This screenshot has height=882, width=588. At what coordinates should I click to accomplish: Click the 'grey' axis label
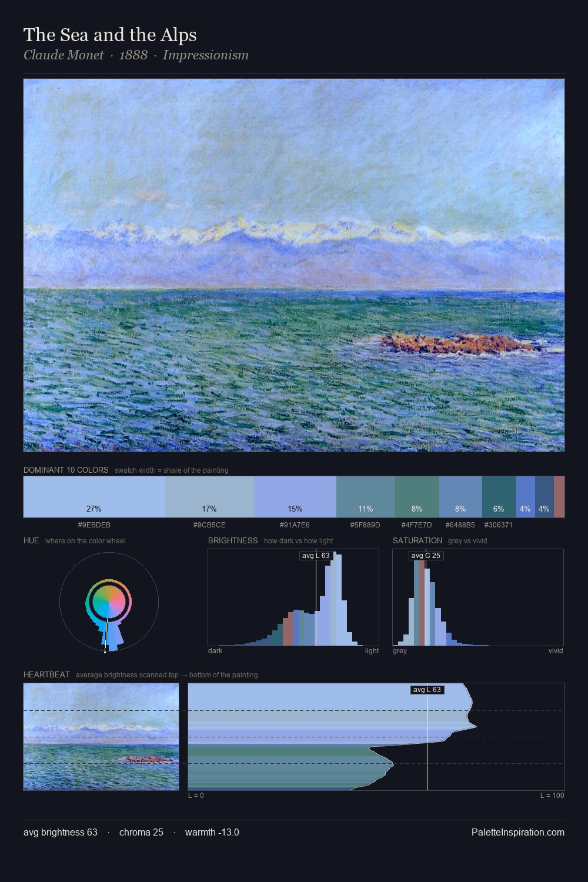coord(400,651)
